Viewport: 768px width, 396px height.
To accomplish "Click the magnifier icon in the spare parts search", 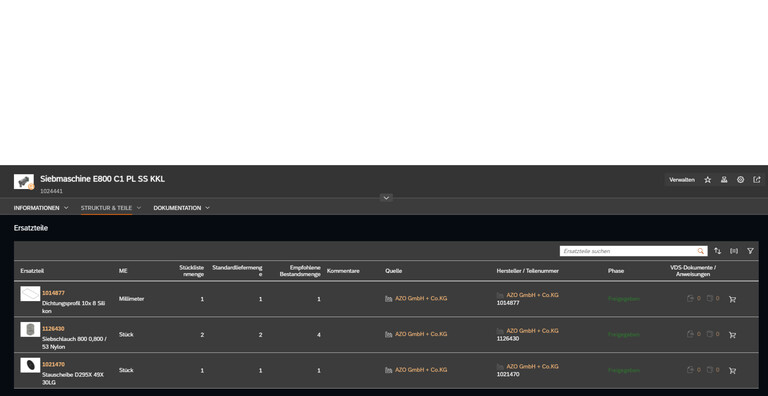I will coord(701,251).
